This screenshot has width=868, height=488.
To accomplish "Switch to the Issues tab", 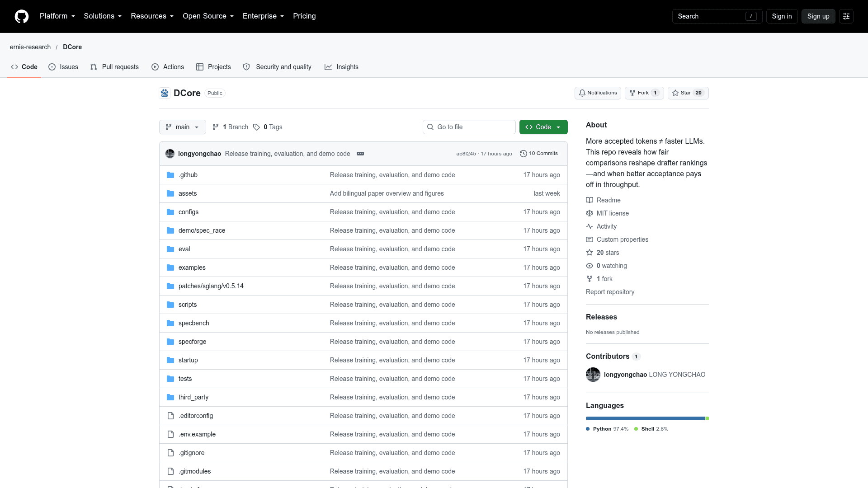I will point(63,67).
